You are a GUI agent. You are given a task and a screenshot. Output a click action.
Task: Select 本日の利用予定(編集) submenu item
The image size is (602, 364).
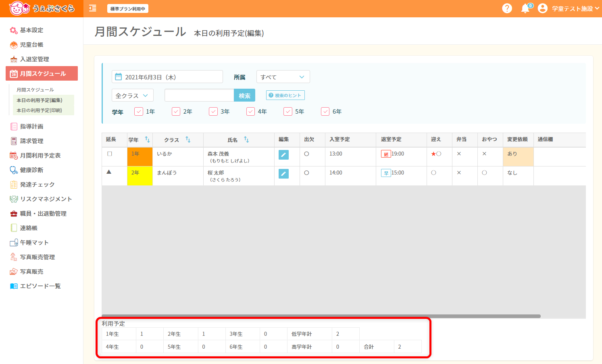(x=40, y=100)
